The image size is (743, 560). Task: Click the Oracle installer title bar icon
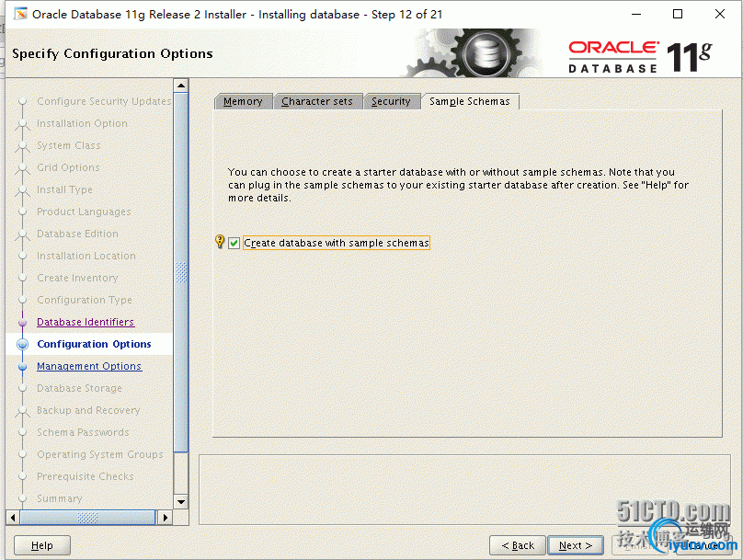point(20,14)
